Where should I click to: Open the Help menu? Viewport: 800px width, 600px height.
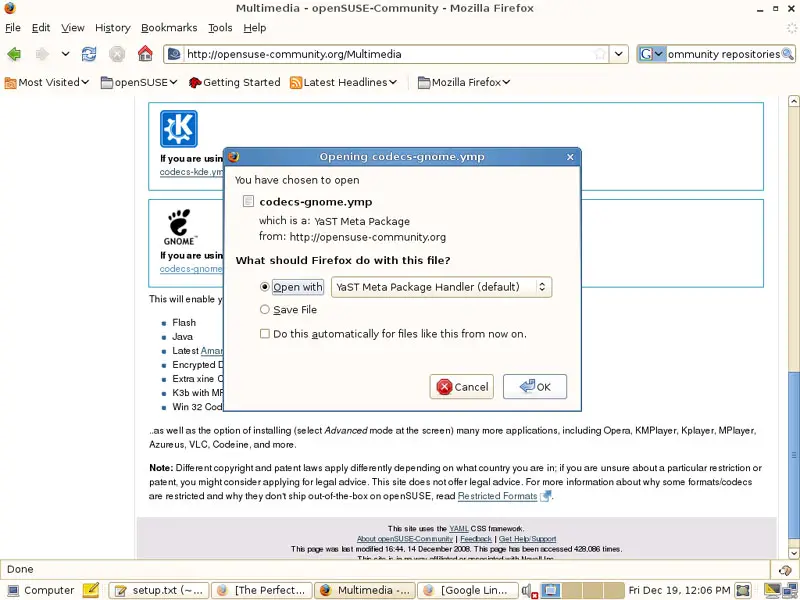[255, 28]
